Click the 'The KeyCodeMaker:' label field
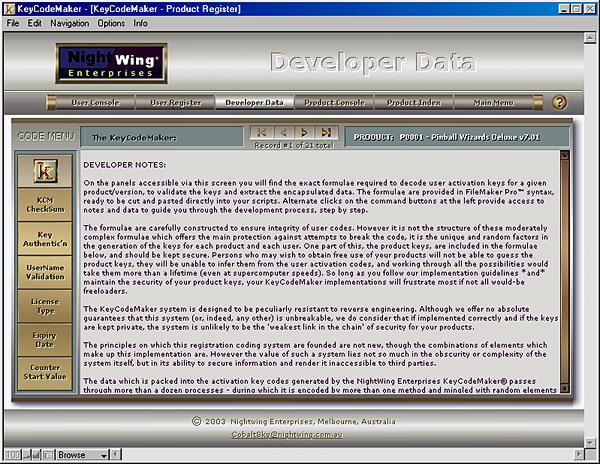 162,138
